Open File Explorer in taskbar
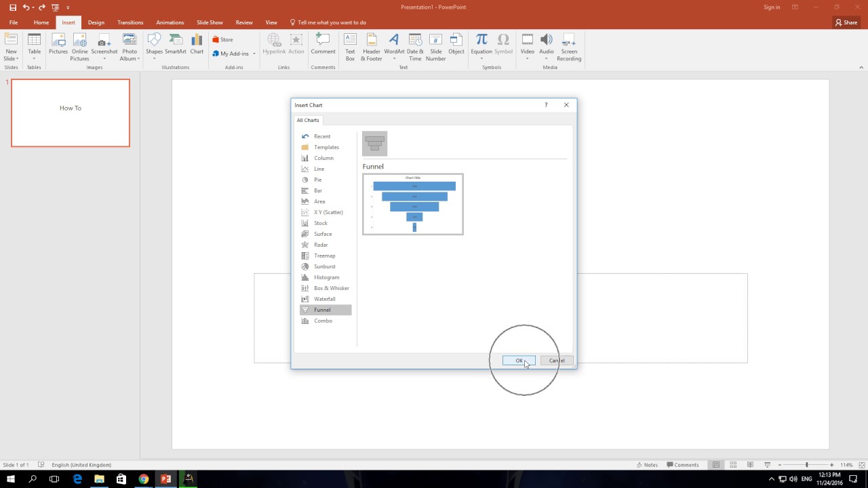The height and width of the screenshot is (488, 868). (99, 479)
